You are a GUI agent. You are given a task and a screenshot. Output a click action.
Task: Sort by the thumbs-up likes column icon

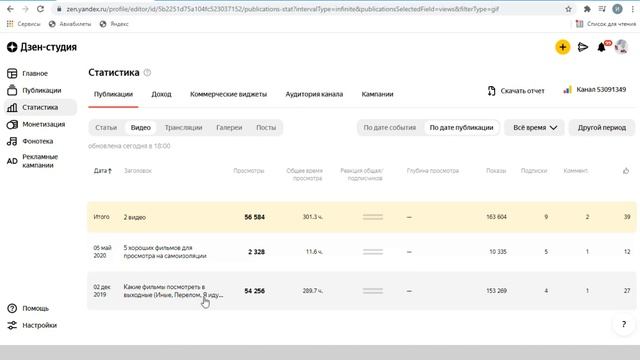click(626, 171)
